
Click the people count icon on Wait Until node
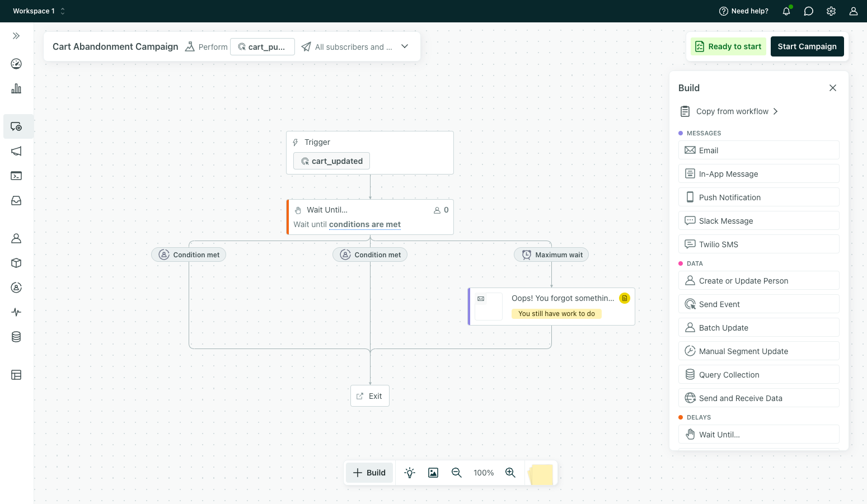pos(437,210)
